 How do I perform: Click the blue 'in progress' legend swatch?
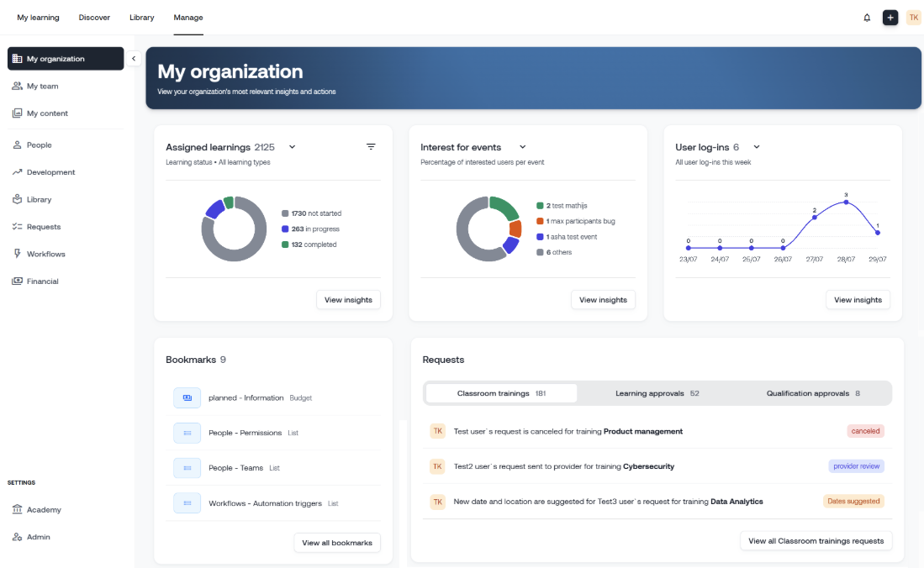click(x=285, y=229)
